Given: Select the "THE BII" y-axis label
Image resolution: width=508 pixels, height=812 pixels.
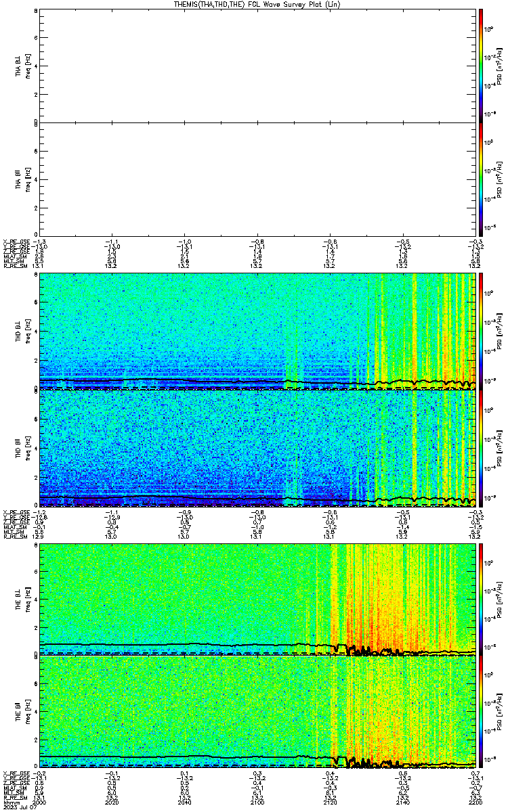Looking at the screenshot, I should tap(19, 711).
